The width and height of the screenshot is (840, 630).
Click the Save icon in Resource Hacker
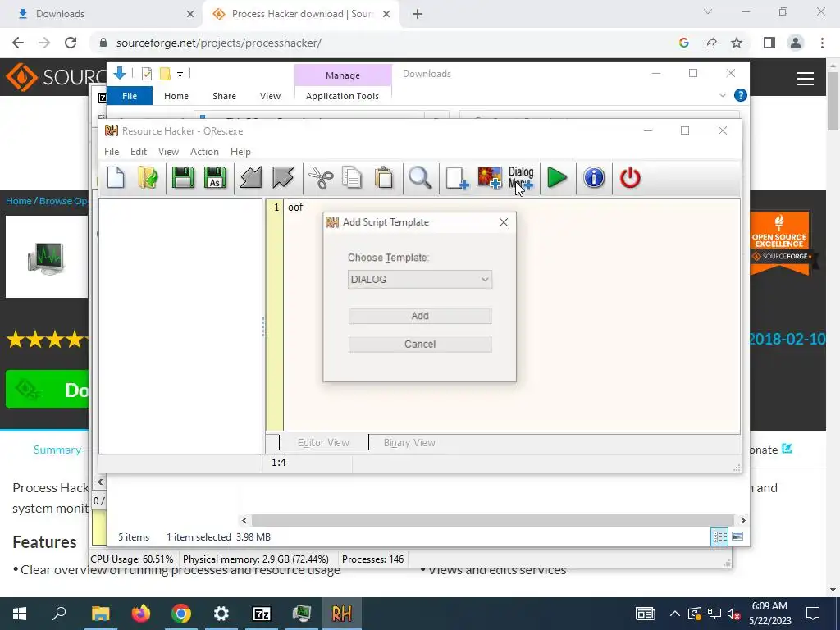183,178
